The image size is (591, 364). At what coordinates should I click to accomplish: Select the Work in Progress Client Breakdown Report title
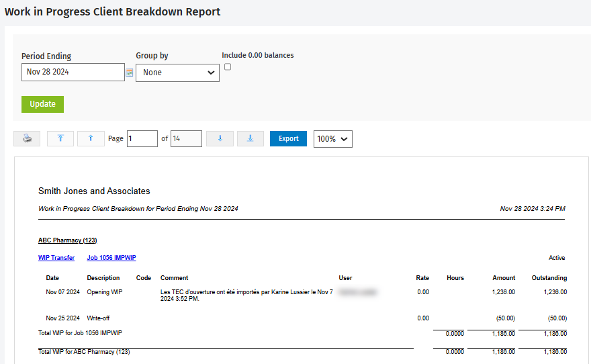112,11
